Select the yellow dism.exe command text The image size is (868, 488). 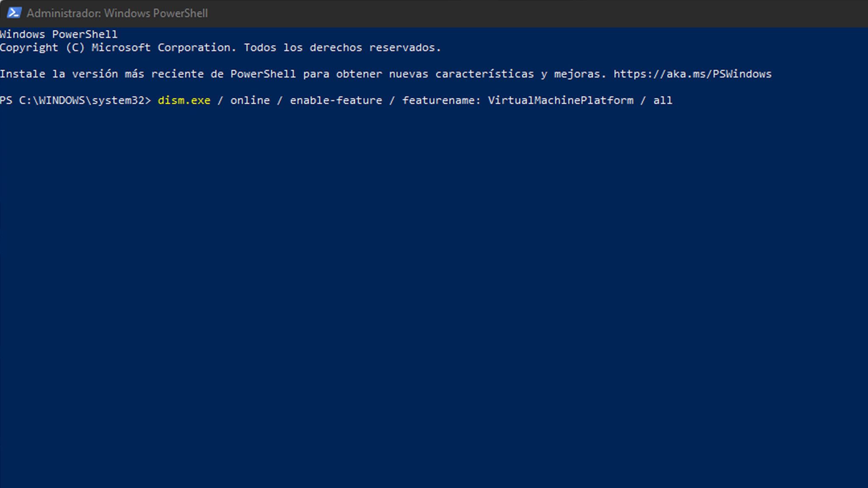[184, 100]
